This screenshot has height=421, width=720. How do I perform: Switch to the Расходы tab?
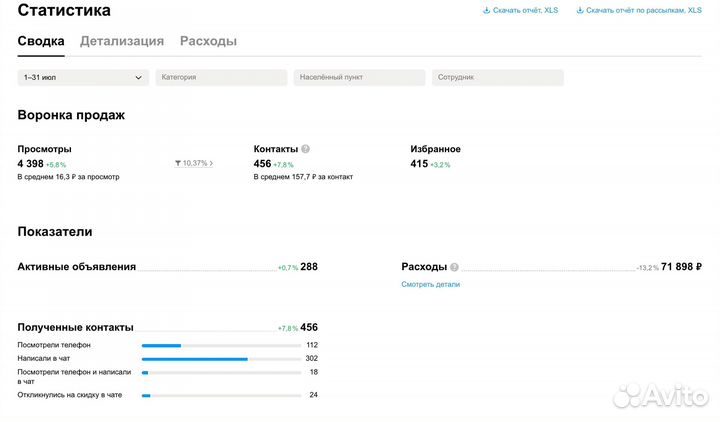pos(208,42)
